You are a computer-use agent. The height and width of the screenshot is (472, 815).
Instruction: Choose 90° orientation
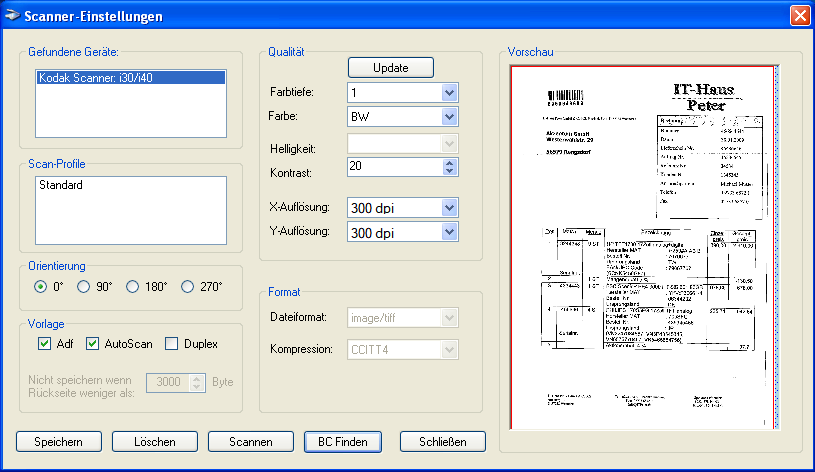tap(83, 286)
